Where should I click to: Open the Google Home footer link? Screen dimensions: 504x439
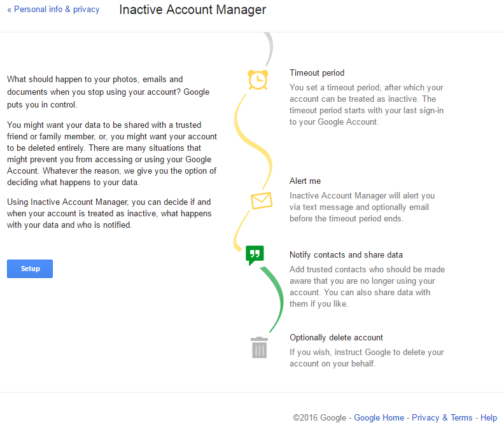pyautogui.click(x=379, y=417)
